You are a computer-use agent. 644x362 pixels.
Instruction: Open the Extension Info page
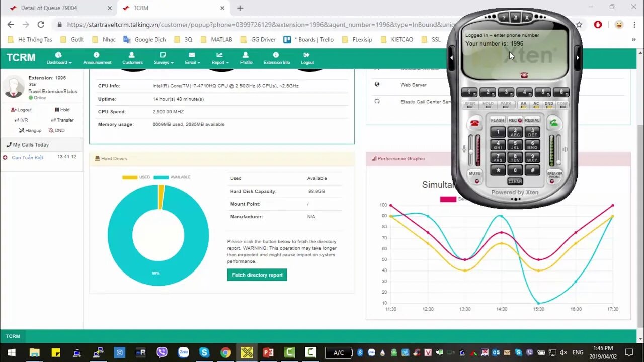coord(276,58)
